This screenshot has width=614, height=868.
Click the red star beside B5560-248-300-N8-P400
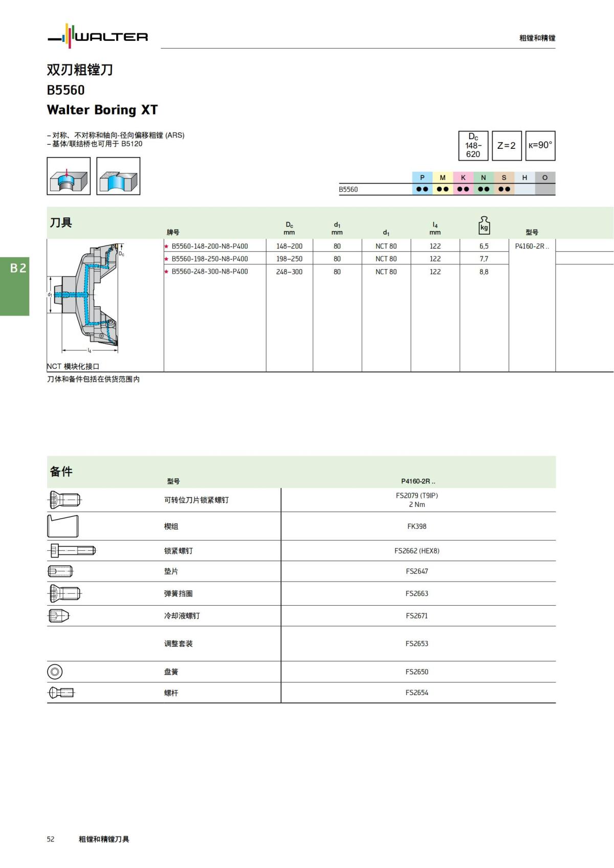(x=166, y=272)
